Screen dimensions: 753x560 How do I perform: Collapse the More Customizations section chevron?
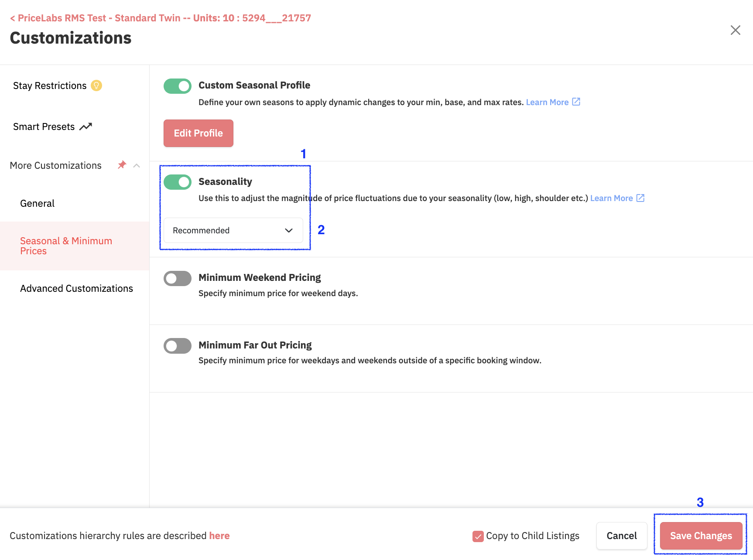[137, 165]
